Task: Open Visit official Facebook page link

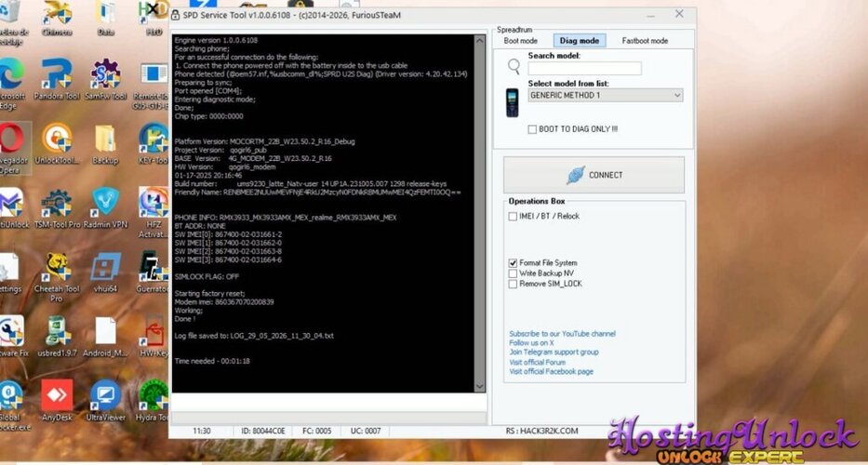Action: tap(552, 372)
